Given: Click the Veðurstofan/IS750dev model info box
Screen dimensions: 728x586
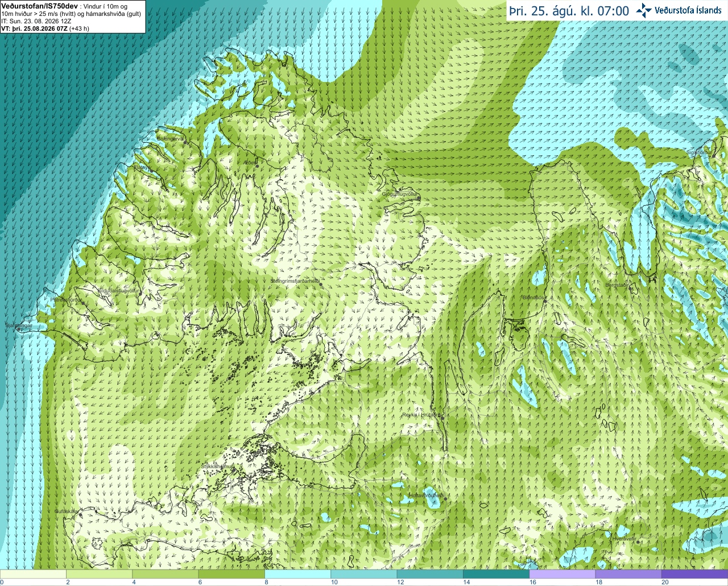Looking at the screenshot, I should 73,16.
